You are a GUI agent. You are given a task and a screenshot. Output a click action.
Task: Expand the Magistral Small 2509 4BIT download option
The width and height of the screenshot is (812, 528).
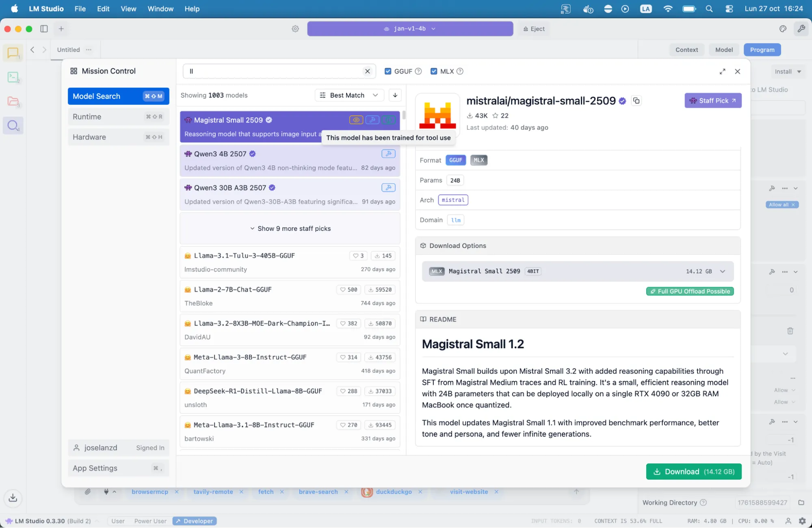point(723,272)
